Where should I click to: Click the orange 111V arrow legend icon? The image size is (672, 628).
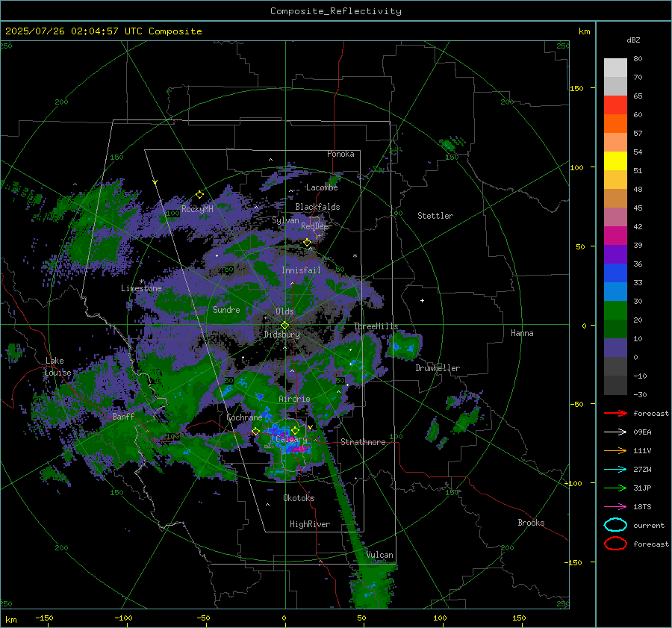coord(615,450)
